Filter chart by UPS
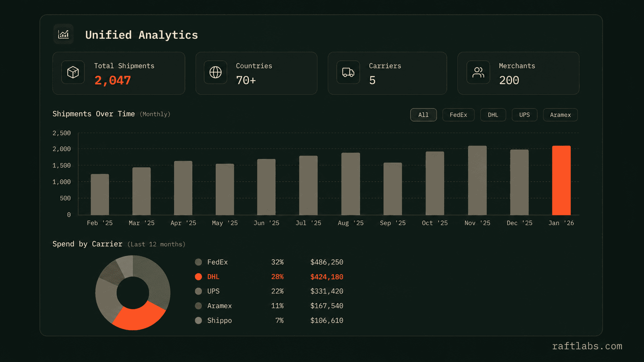Screen dimensions: 644x362 (x=524, y=115)
